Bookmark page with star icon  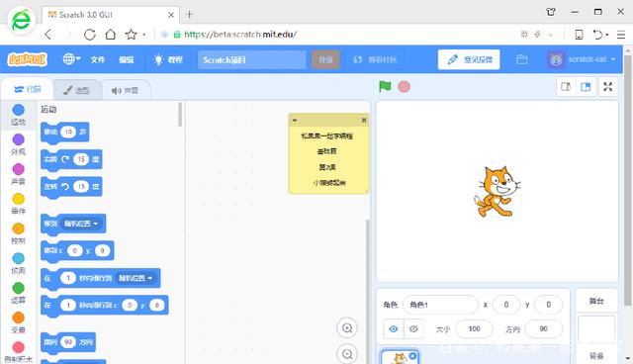pyautogui.click(x=131, y=35)
